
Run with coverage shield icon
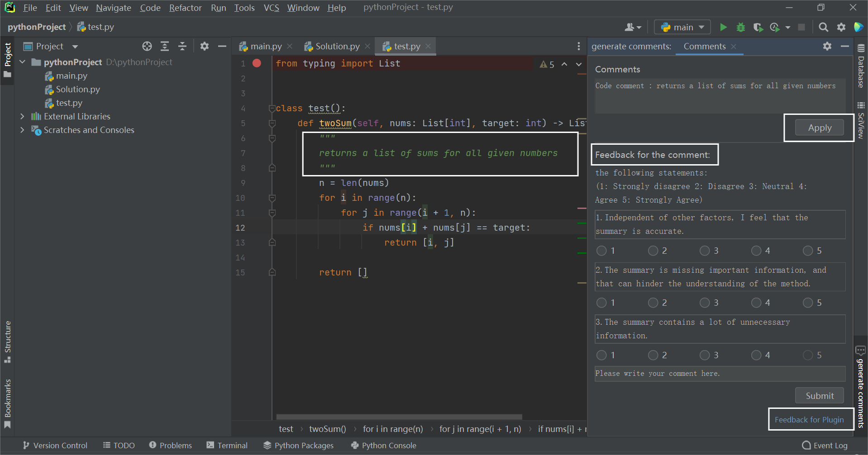coord(758,27)
